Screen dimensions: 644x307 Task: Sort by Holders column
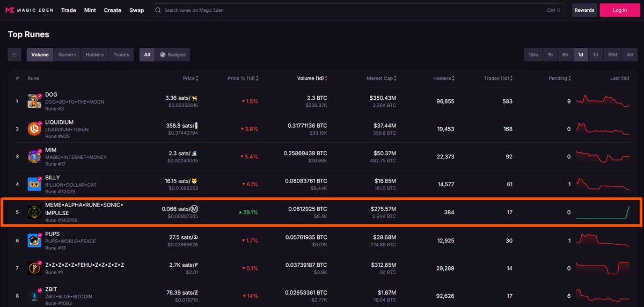click(444, 78)
